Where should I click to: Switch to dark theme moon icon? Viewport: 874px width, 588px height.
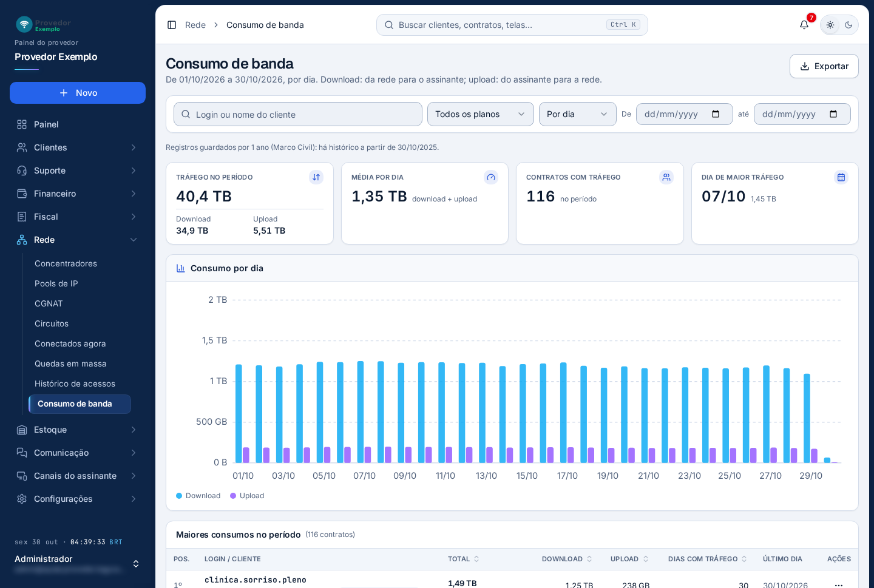pyautogui.click(x=849, y=25)
